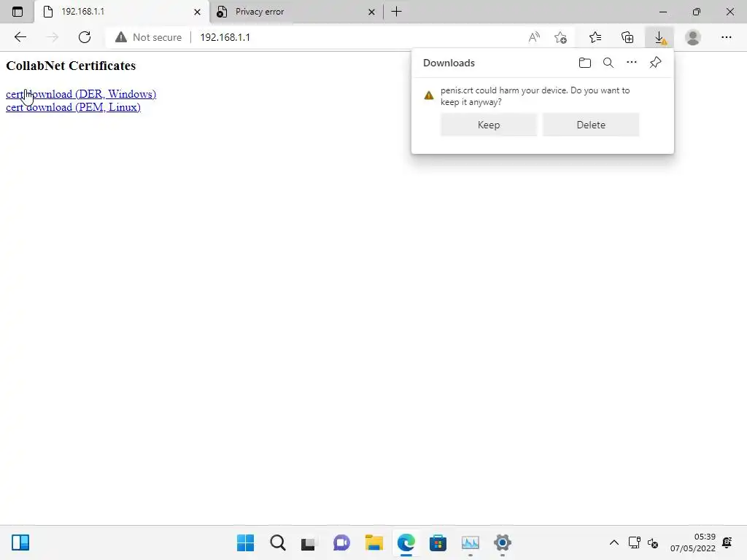Open the Windows Start menu
Viewport: 747px width, 560px height.
[x=245, y=542]
